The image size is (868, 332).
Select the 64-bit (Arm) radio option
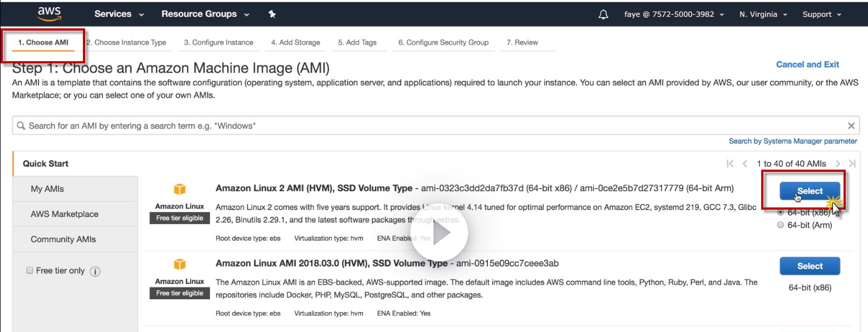point(780,225)
